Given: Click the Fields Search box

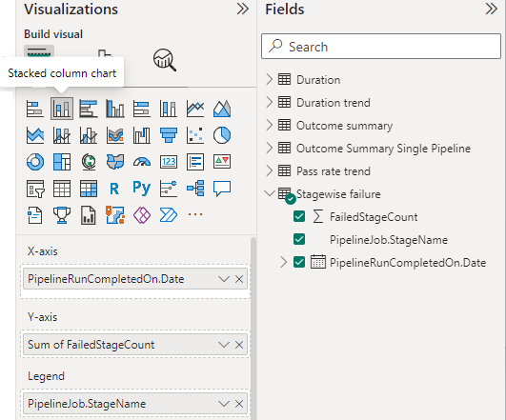Looking at the screenshot, I should click(381, 46).
